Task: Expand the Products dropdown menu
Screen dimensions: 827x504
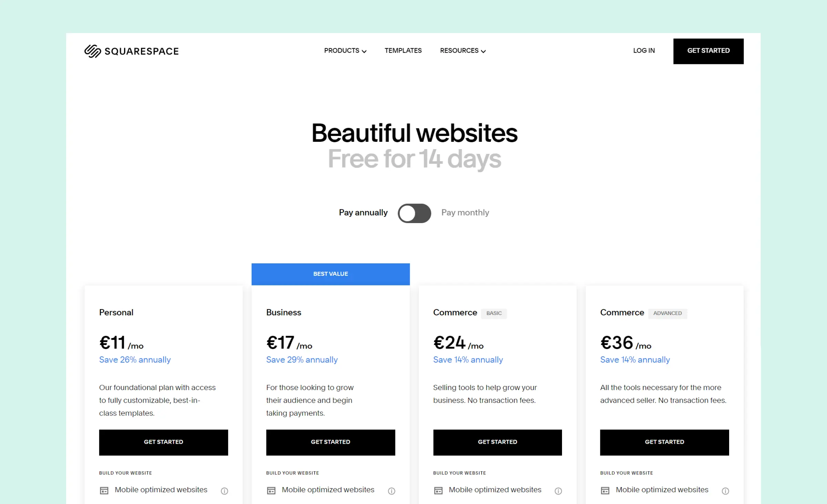Action: tap(346, 51)
